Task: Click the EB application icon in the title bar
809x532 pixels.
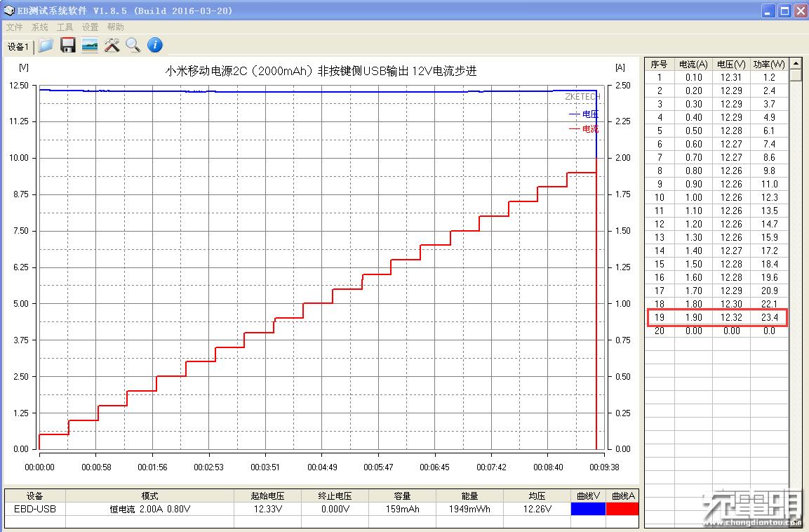Action: 8,11
